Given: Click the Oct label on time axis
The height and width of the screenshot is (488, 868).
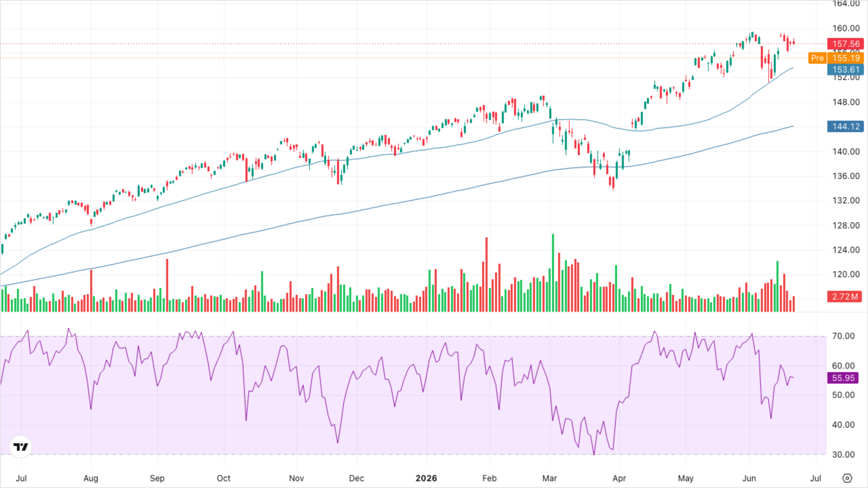Looking at the screenshot, I should [x=224, y=478].
